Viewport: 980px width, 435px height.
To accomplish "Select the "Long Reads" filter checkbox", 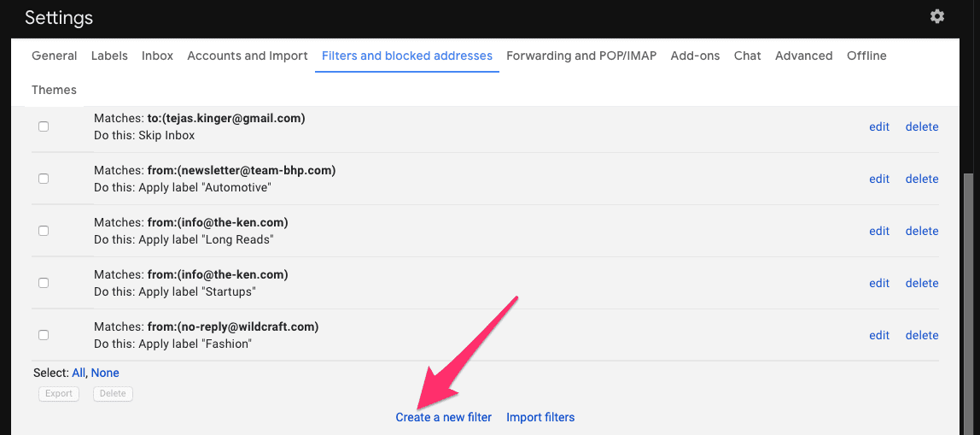I will 44,231.
